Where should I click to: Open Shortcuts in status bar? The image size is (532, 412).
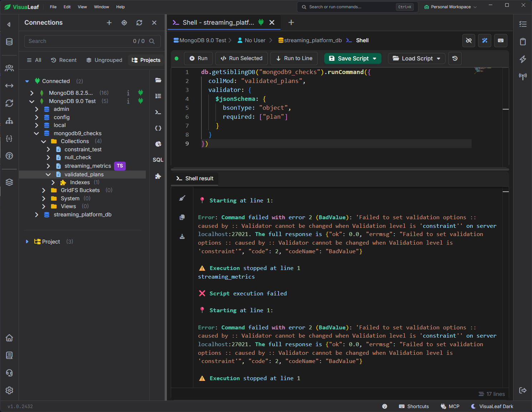click(x=414, y=406)
